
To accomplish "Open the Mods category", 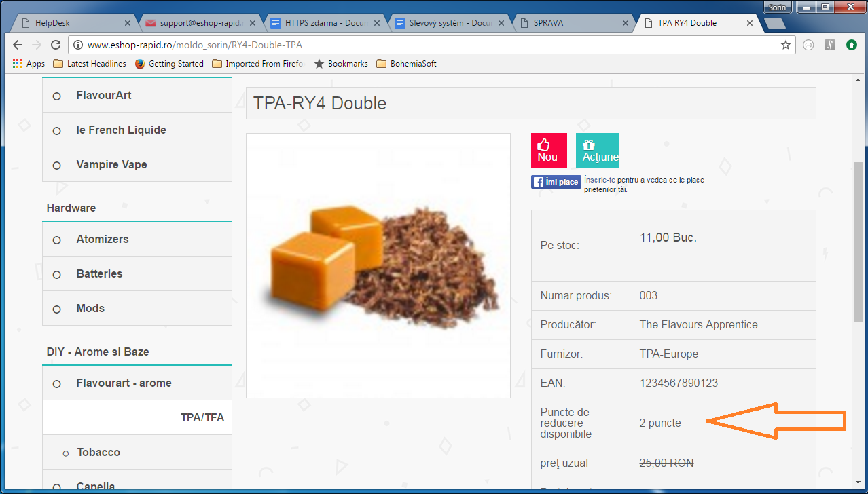I will point(137,308).
